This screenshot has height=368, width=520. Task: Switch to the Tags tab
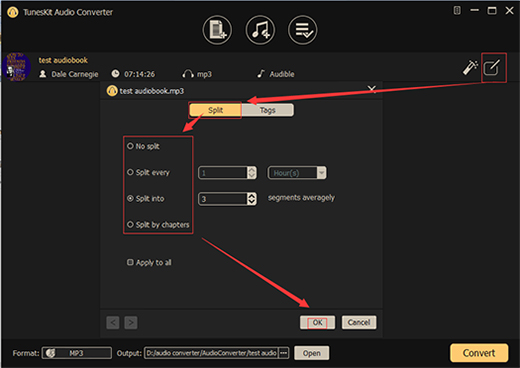coord(268,110)
